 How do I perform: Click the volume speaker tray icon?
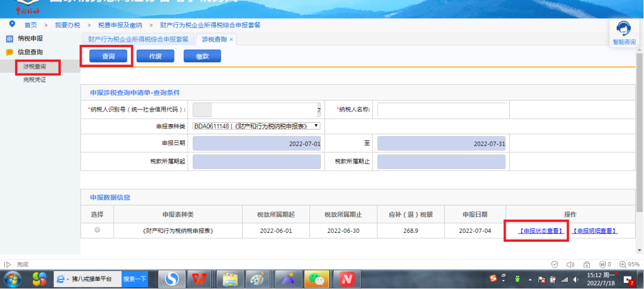click(x=576, y=279)
